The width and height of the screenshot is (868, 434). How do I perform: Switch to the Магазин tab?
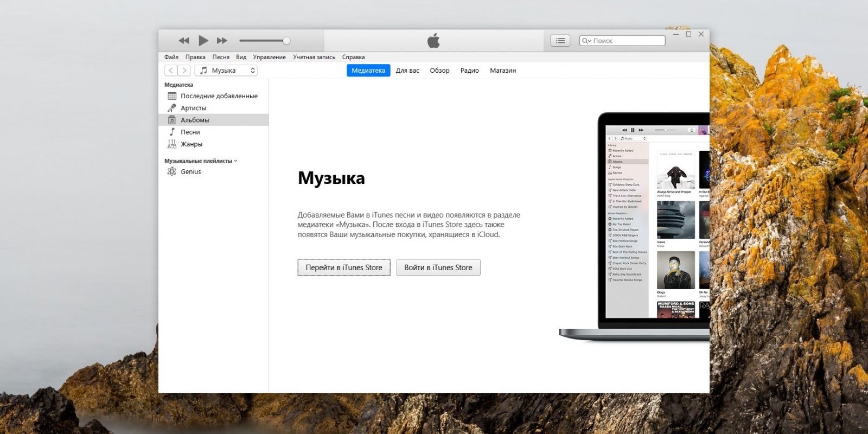click(503, 71)
